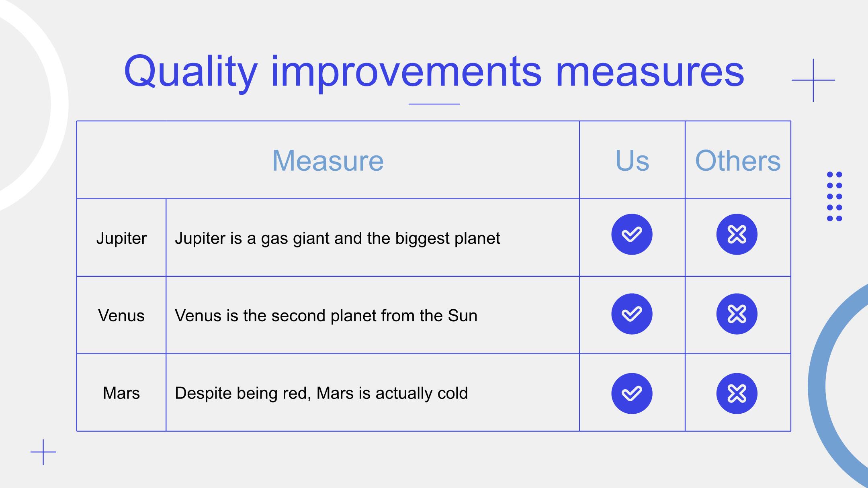Click the Measure column header

(x=328, y=160)
